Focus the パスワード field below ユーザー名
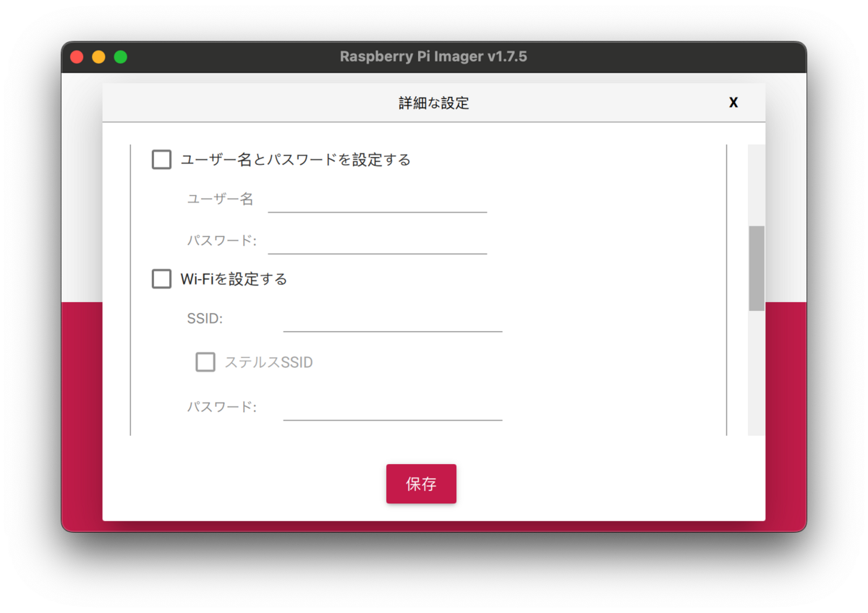 pos(378,241)
